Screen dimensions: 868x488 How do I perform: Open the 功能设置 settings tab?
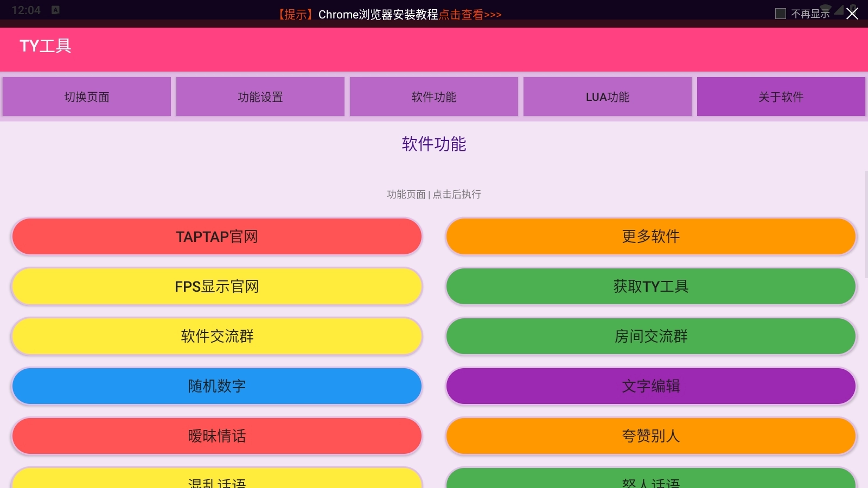[260, 97]
